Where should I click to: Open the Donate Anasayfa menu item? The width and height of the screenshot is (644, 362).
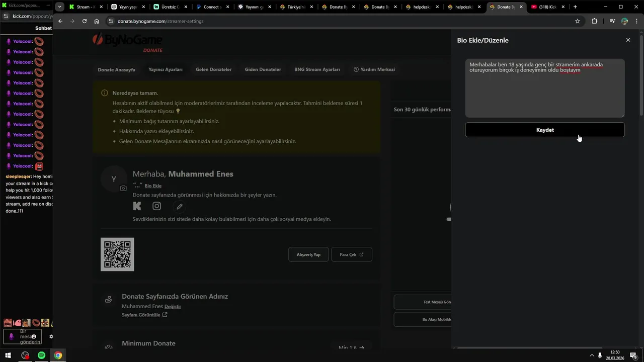[x=116, y=69]
